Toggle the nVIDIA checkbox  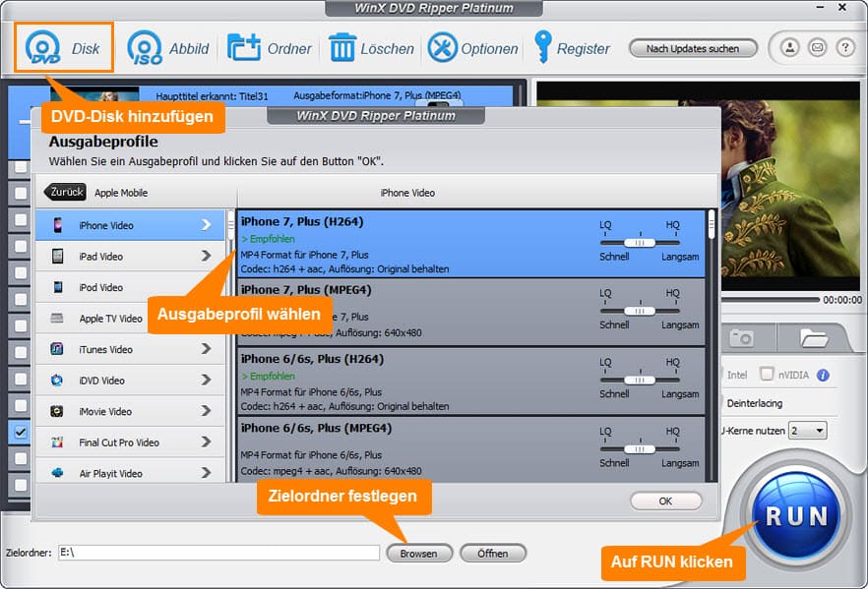point(767,375)
